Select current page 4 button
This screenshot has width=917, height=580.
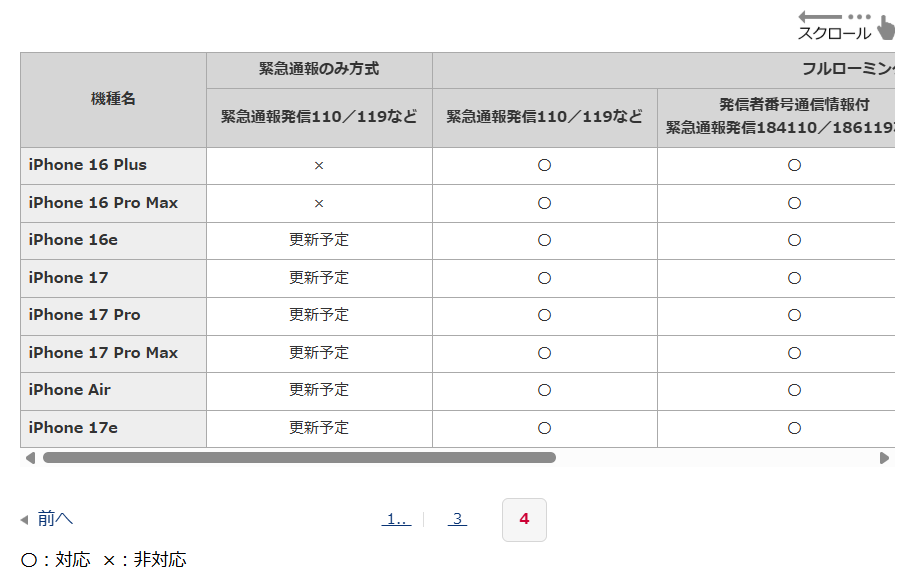point(524,519)
